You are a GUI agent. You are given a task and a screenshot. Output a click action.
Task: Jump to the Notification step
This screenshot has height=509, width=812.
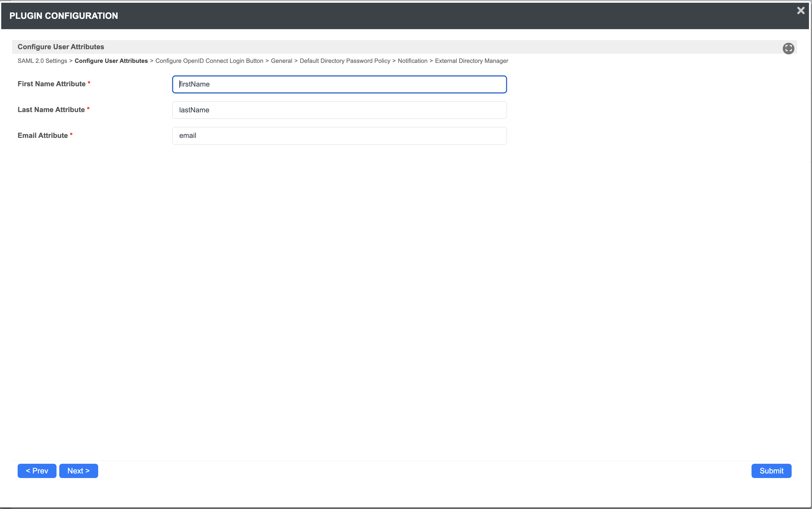point(412,61)
